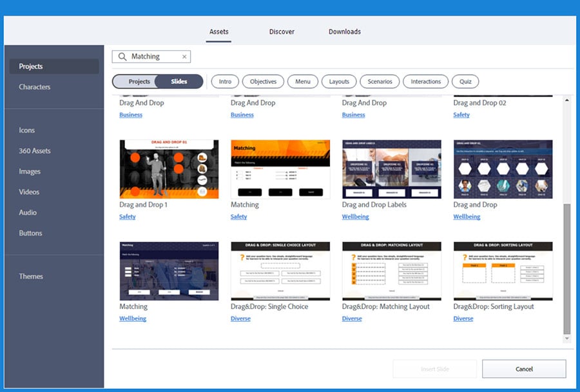Select Drag&Drop: Single Choice thumbnail
580x392 pixels.
(280, 271)
